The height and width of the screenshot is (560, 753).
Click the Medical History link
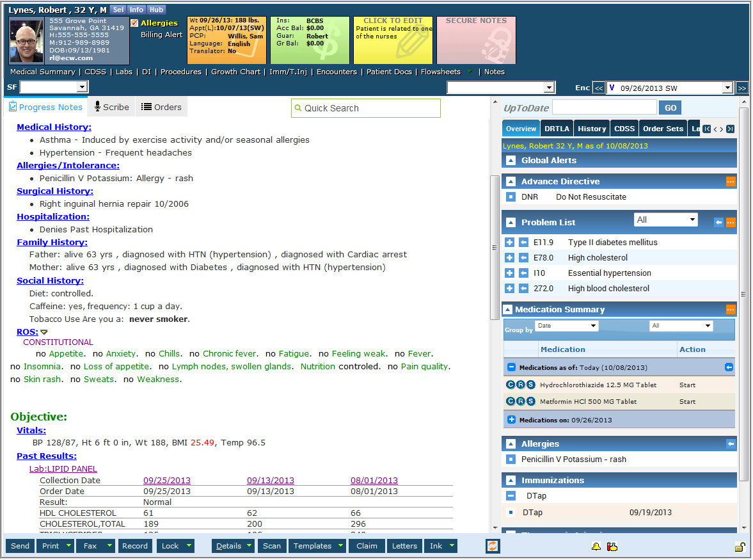tap(54, 127)
